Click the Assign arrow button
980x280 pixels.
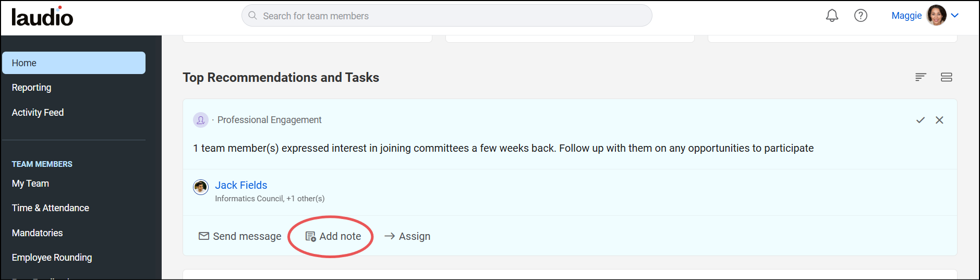(x=407, y=236)
